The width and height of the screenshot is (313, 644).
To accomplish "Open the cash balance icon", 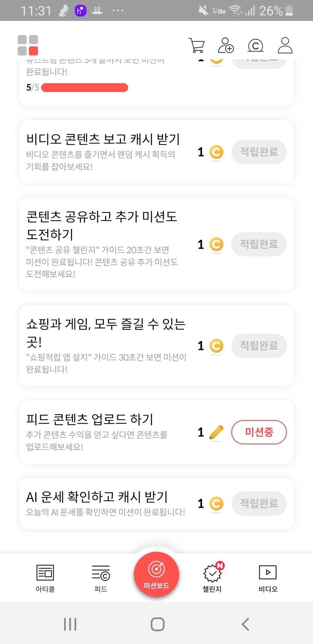I will pyautogui.click(x=255, y=46).
